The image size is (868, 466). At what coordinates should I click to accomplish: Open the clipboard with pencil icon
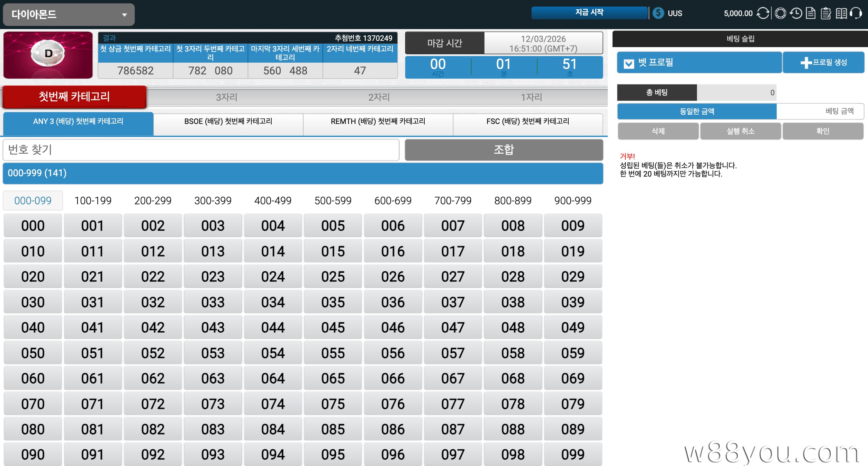click(x=826, y=14)
